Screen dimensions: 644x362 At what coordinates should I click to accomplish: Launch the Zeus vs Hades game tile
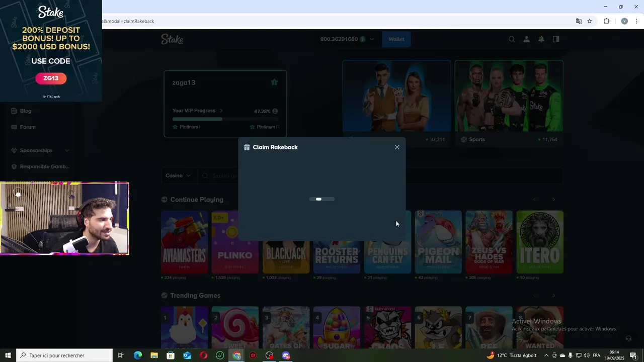[x=489, y=242]
